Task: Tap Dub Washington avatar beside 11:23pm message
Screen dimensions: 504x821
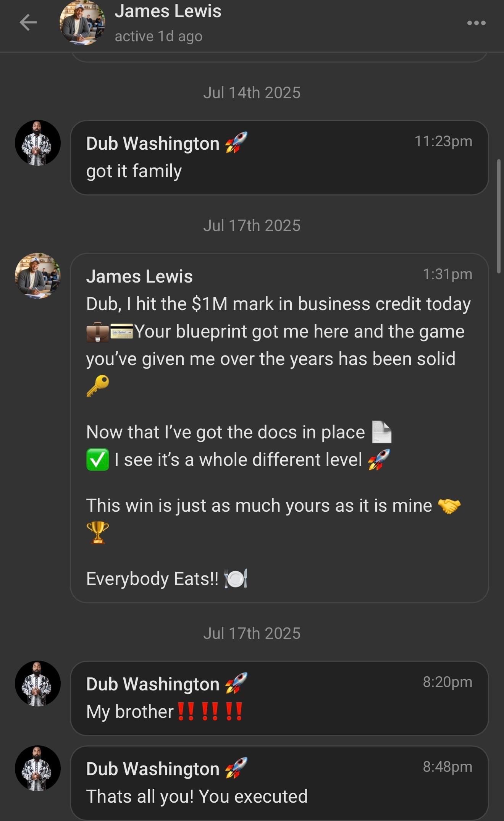Action: click(37, 143)
